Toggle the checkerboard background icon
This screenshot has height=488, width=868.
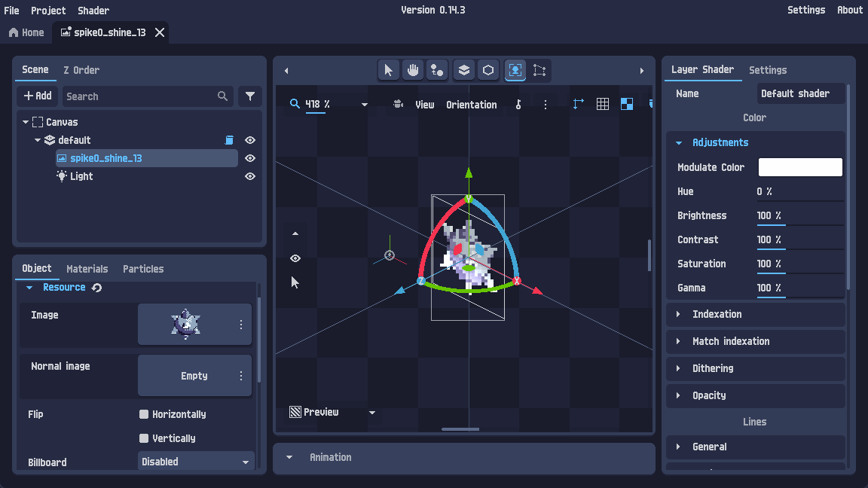pos(627,104)
